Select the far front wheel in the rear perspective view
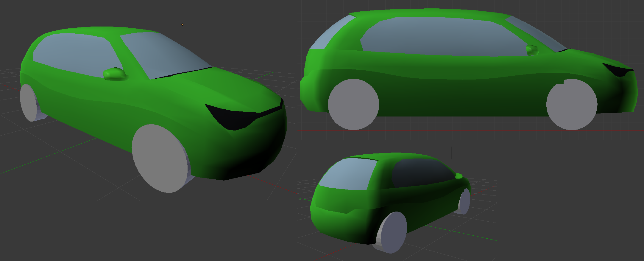The width and height of the screenshot is (644, 261). 464,202
